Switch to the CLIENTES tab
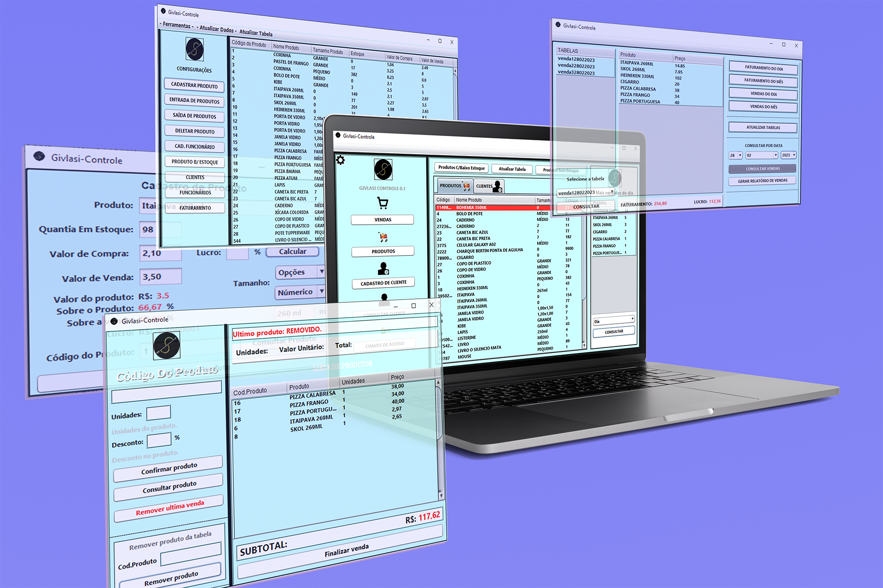 (489, 186)
